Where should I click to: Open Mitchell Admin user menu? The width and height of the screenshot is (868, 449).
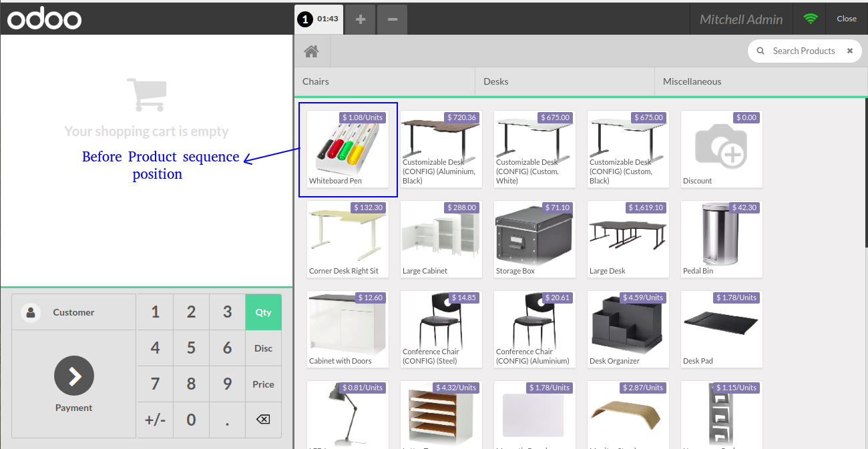click(x=741, y=19)
